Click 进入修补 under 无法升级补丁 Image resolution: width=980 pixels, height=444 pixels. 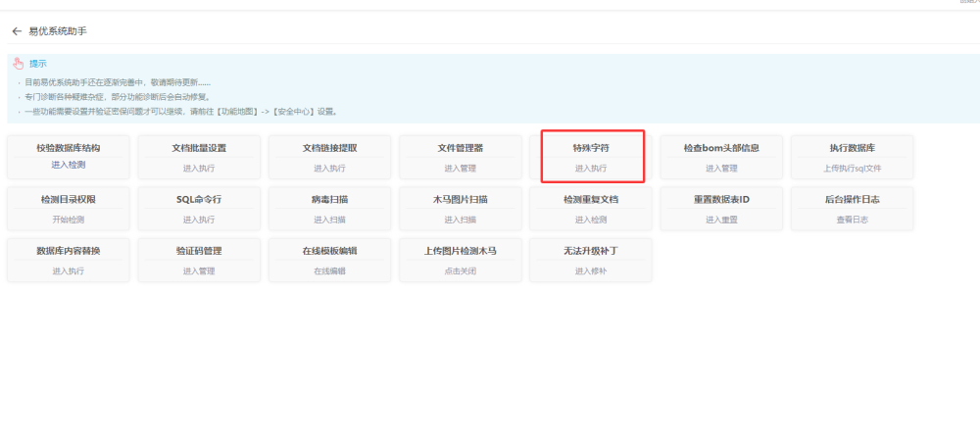[591, 271]
